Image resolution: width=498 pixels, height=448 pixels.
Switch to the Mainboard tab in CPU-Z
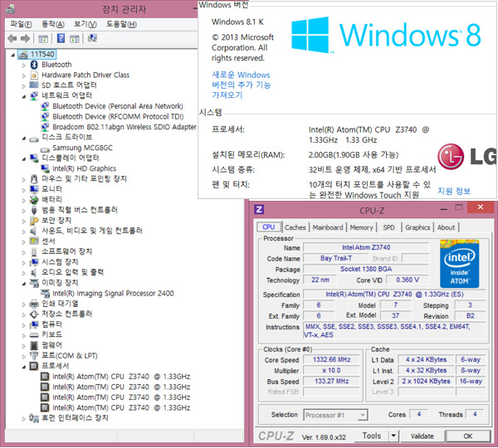(x=328, y=227)
